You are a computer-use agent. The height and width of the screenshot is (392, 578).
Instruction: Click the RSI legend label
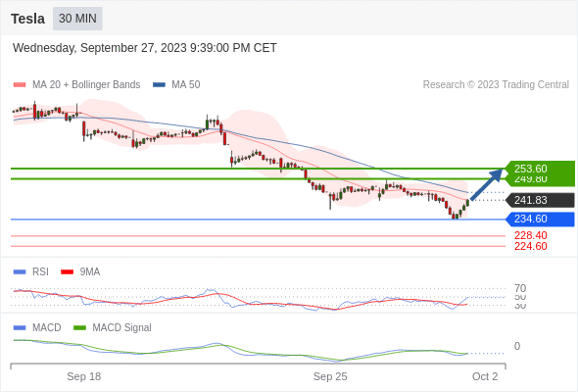click(x=40, y=272)
